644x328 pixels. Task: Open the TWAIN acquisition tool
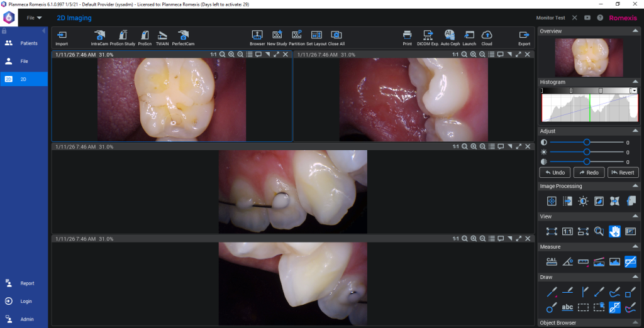(x=162, y=35)
